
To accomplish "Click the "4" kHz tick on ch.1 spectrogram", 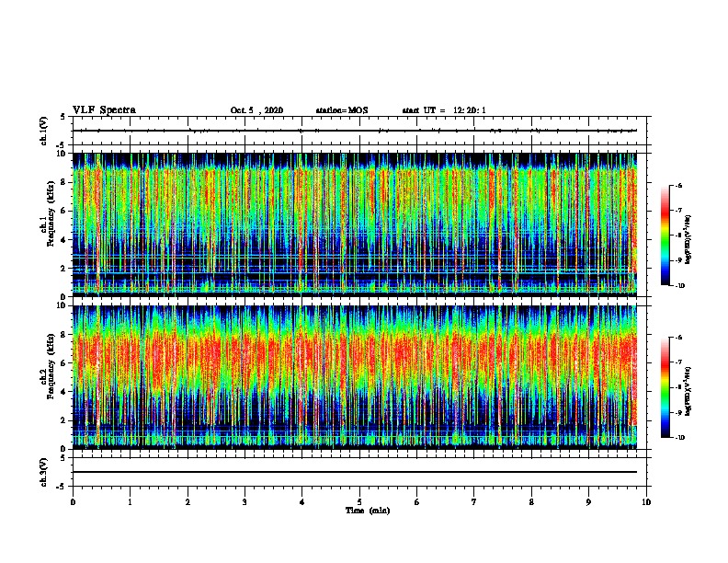I will (x=63, y=240).
